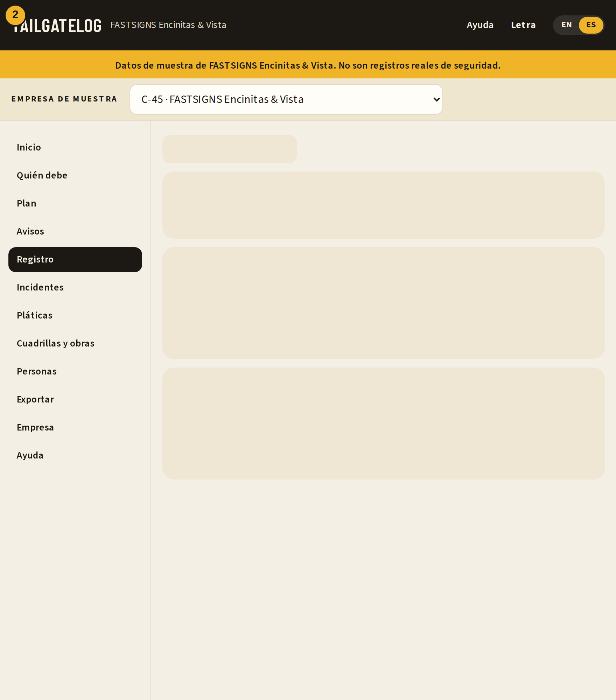Click the EMPRESA DE MUESTRA label
The image size is (616, 700).
64,99
